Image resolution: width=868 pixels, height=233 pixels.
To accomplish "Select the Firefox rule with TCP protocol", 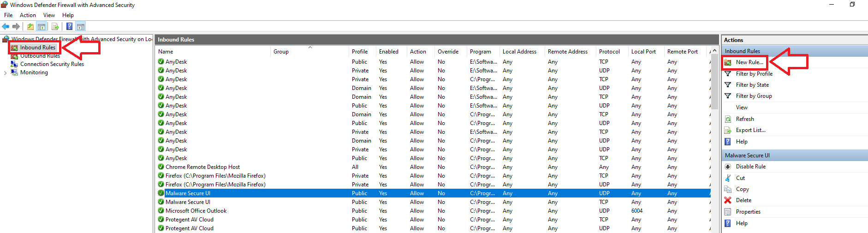I will (x=434, y=176).
